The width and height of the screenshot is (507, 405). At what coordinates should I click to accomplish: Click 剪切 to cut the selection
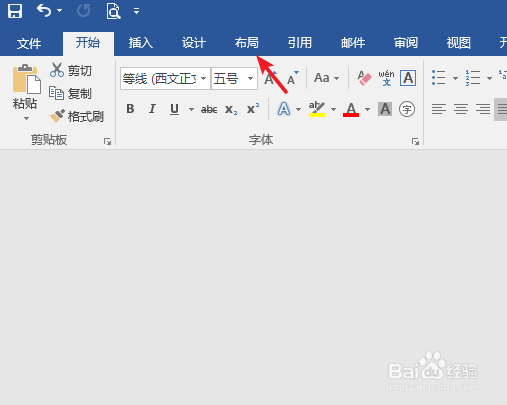71,70
